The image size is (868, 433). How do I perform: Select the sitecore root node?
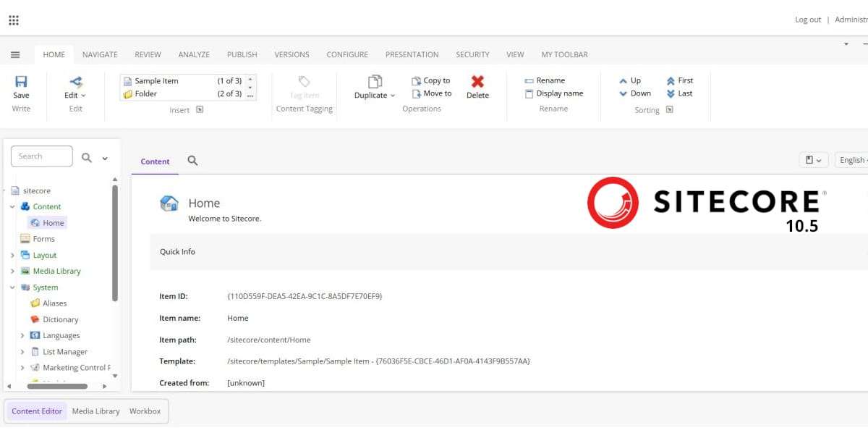[x=37, y=191]
